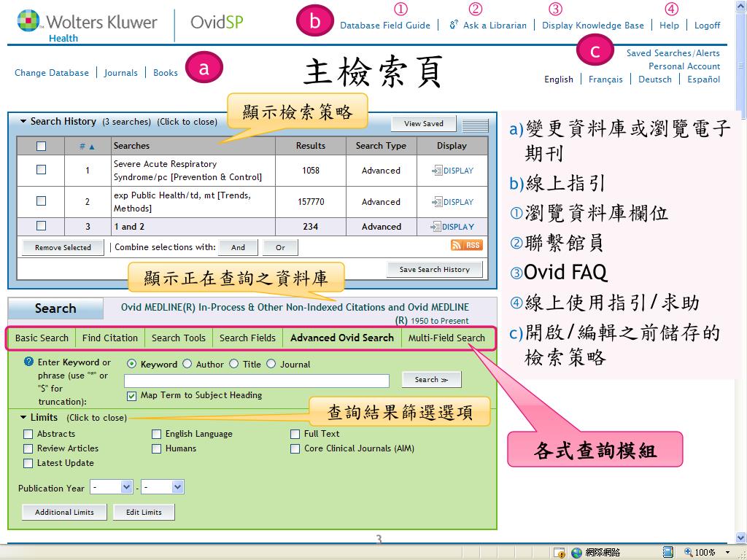Click the keyword search input field

pos(257,381)
